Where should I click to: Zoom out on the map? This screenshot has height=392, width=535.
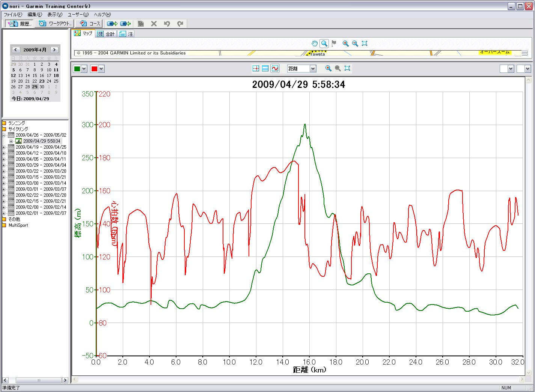tap(355, 44)
